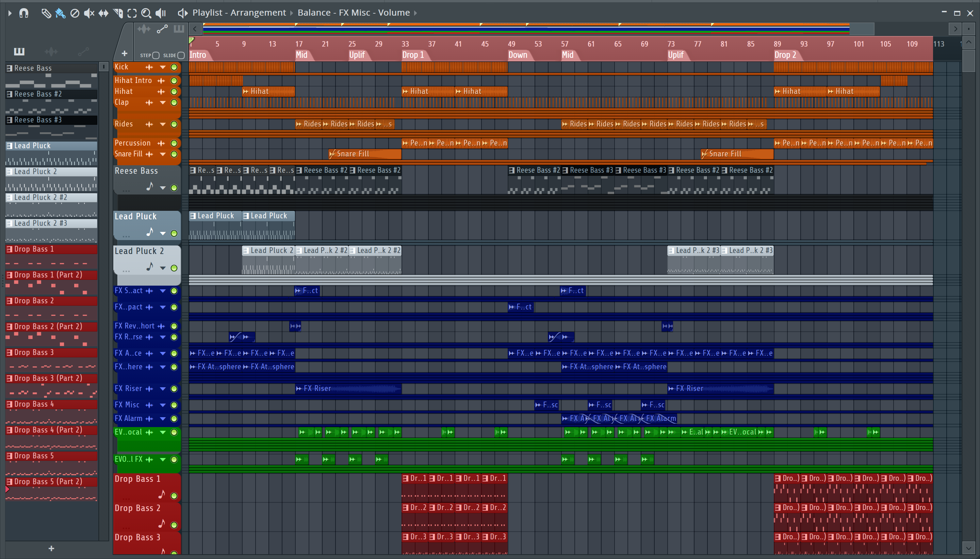
Task: Open the Clap track dropdown arrow
Action: [163, 102]
